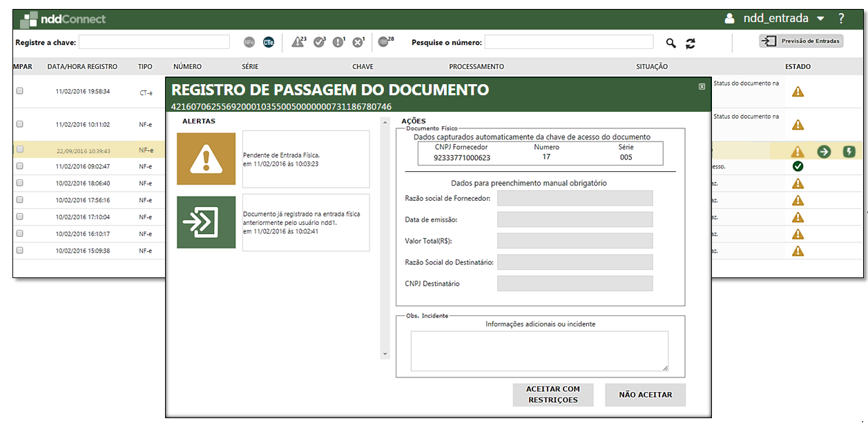The height and width of the screenshot is (423, 868).
Task: Click the magnifier search icon
Action: (x=671, y=43)
